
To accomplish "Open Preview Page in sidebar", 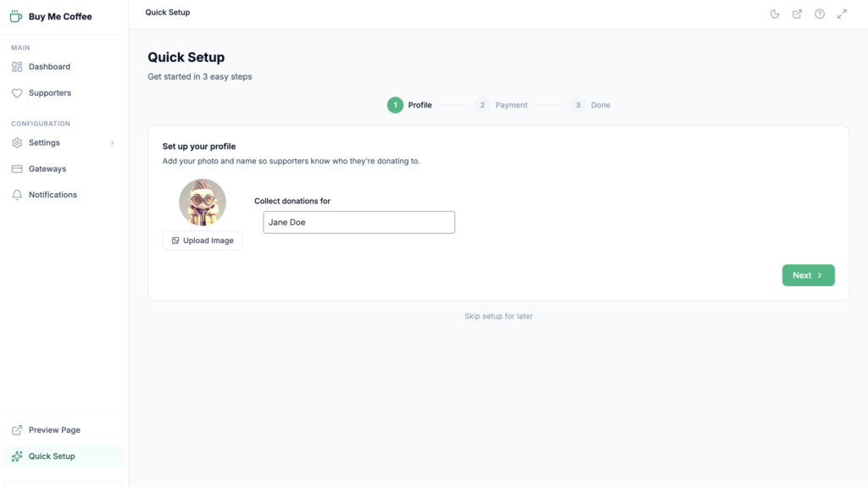I will (54, 430).
